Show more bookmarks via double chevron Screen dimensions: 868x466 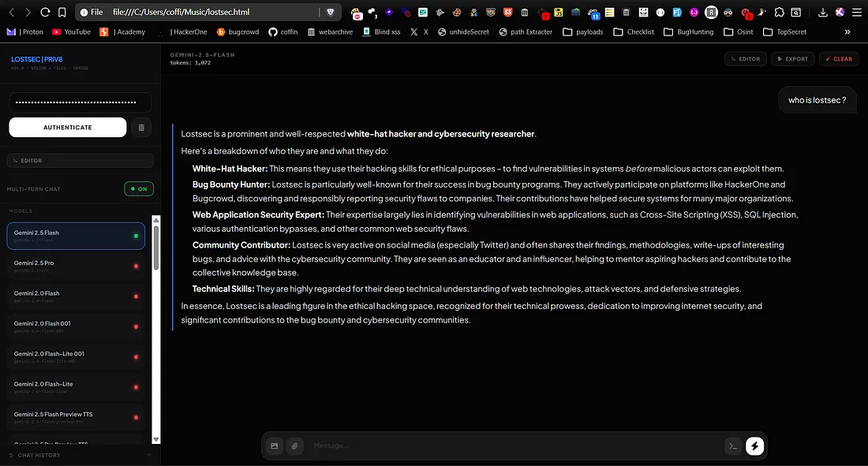click(847, 32)
